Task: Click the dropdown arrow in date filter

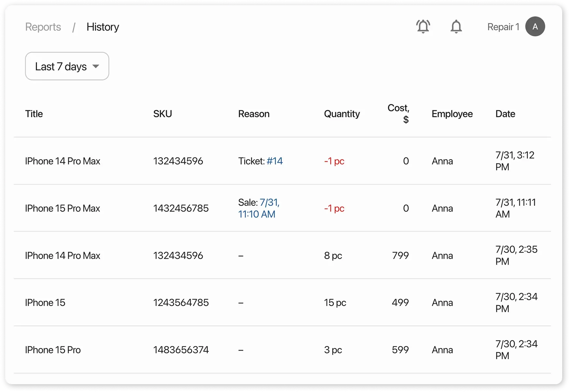Action: (x=96, y=66)
